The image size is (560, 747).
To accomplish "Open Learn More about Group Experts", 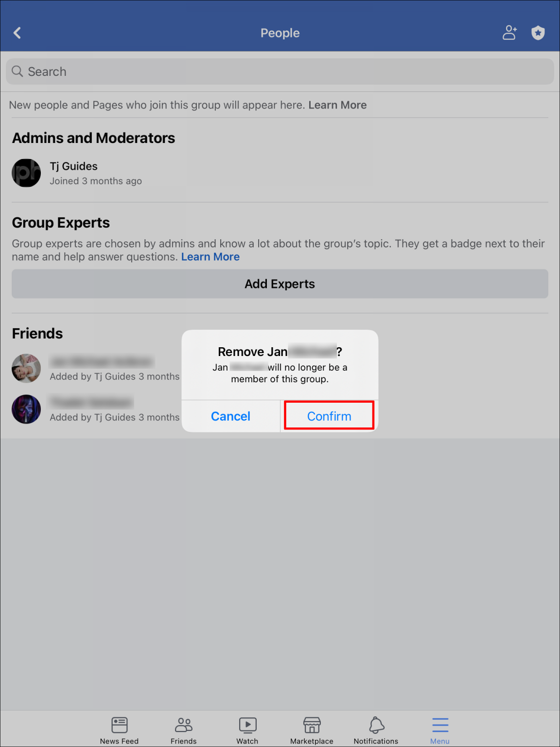I will 210,257.
